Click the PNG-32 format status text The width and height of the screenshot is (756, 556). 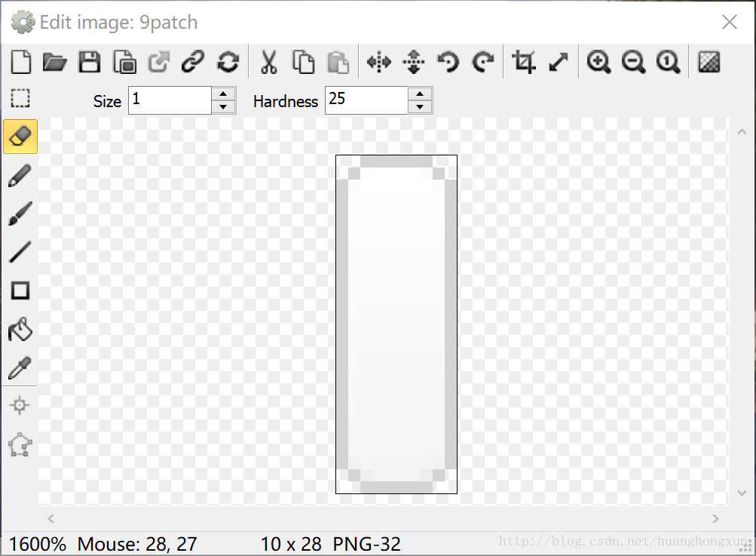[366, 545]
